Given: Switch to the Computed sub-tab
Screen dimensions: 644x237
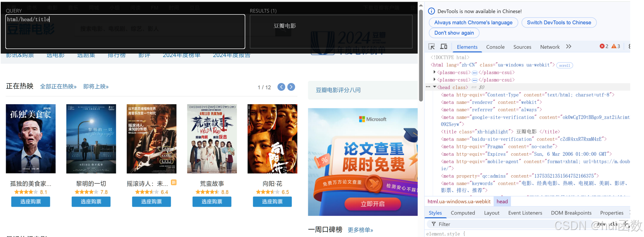Looking at the screenshot, I should tap(463, 213).
